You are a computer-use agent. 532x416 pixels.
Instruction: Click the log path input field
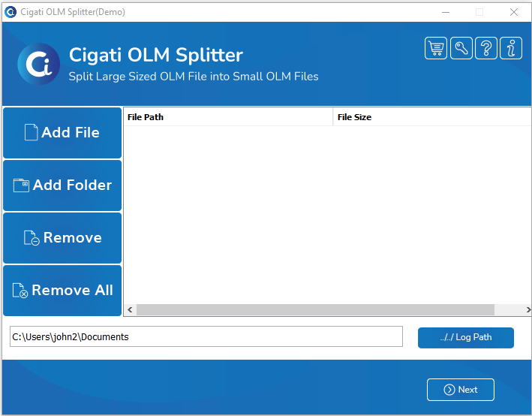pos(206,336)
